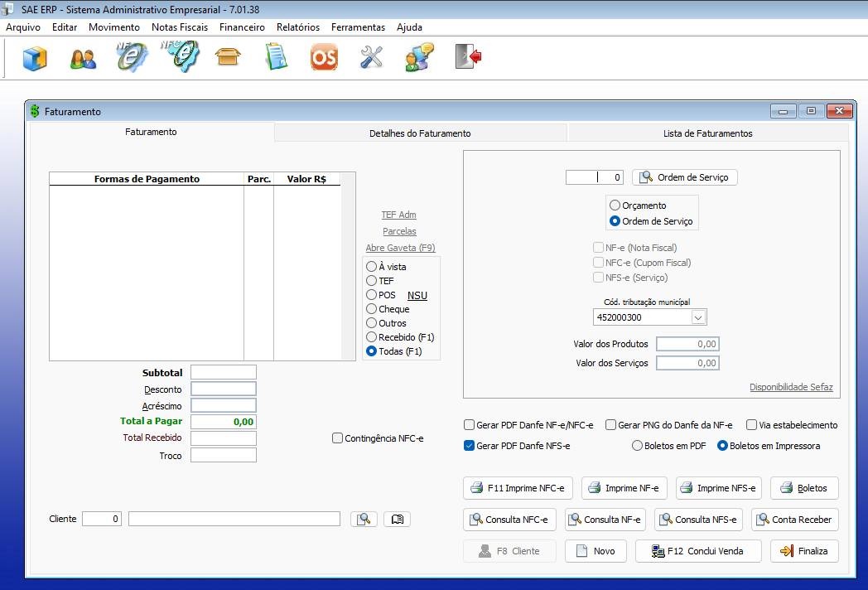Uncheck Gerar PDF Danfe NFS-e
The width and height of the screenshot is (868, 590).
pos(470,446)
